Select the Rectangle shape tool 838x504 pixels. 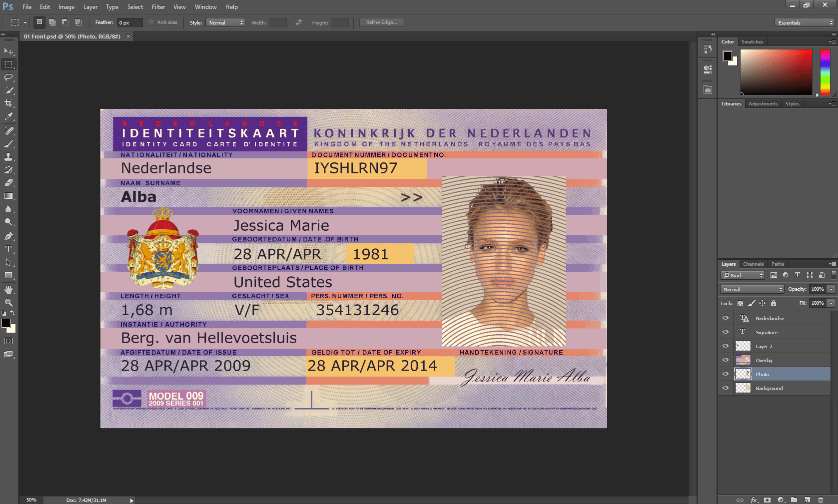(8, 275)
